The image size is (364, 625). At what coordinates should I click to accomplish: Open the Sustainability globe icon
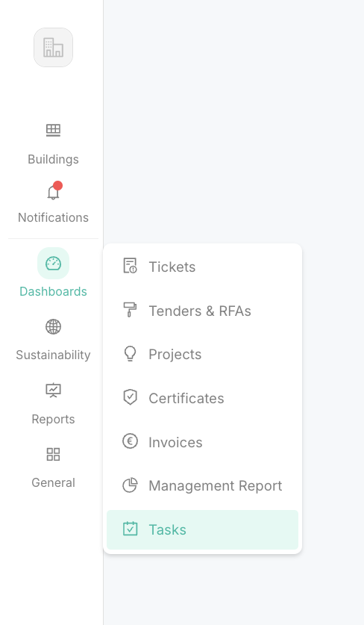tap(54, 327)
